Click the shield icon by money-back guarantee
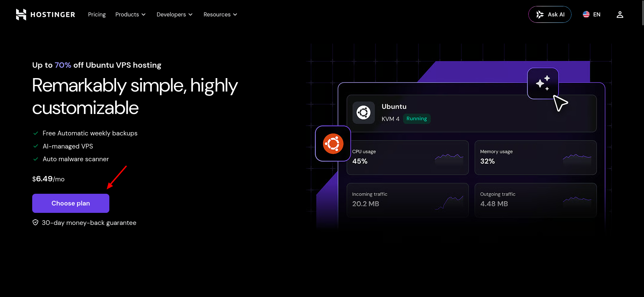 (35, 223)
